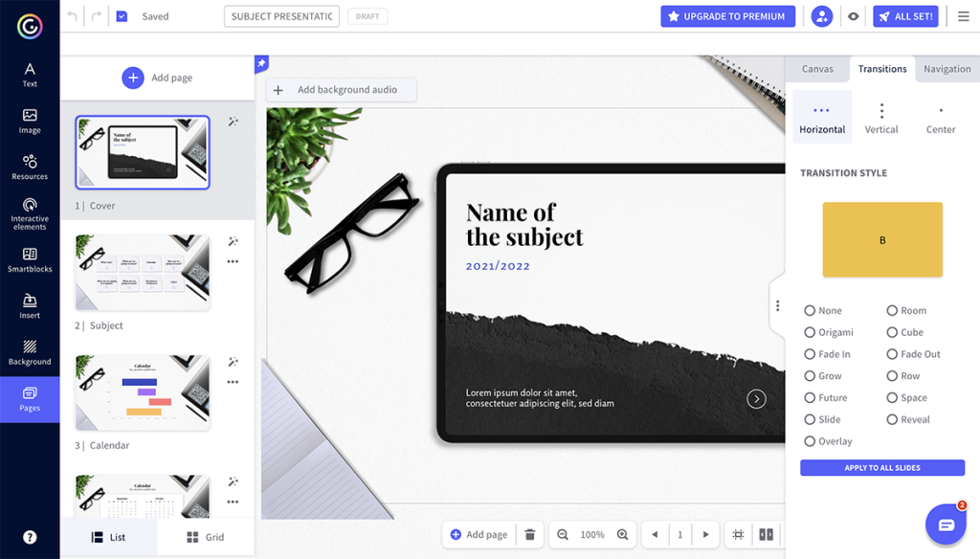Open the Insert panel
Viewport: 980px width, 559px height.
point(30,306)
